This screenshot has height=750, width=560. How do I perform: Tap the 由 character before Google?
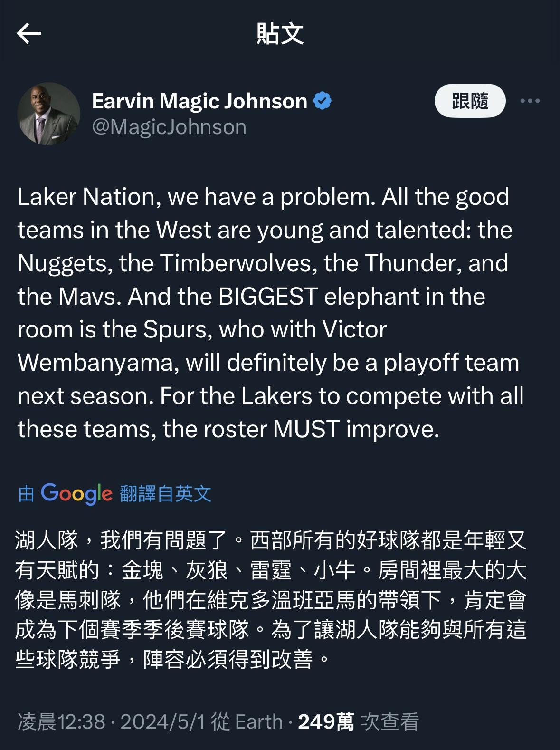(26, 494)
